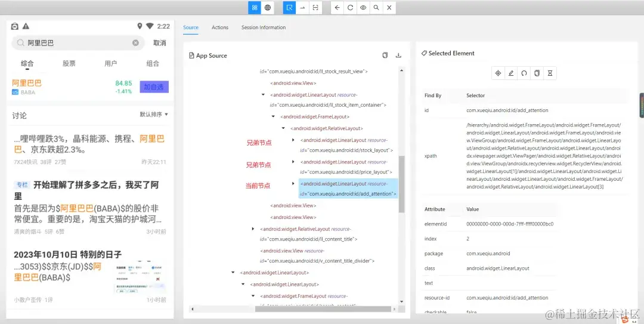Expand the stock_layout LinearLayout node

(x=293, y=140)
